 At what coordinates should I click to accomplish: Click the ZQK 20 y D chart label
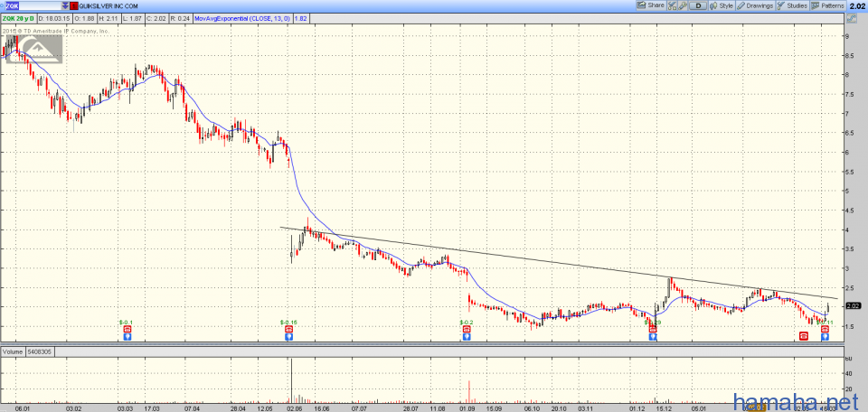tap(18, 18)
